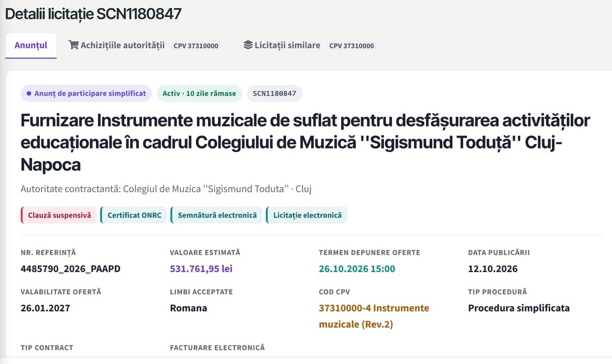The image size is (612, 364).
Task: Click the offer validity date 26.01.2027
Action: [x=45, y=308]
